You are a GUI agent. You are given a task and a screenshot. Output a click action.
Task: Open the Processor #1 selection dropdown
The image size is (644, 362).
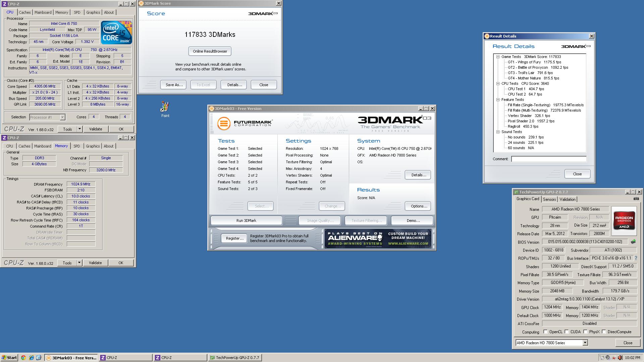pos(62,117)
